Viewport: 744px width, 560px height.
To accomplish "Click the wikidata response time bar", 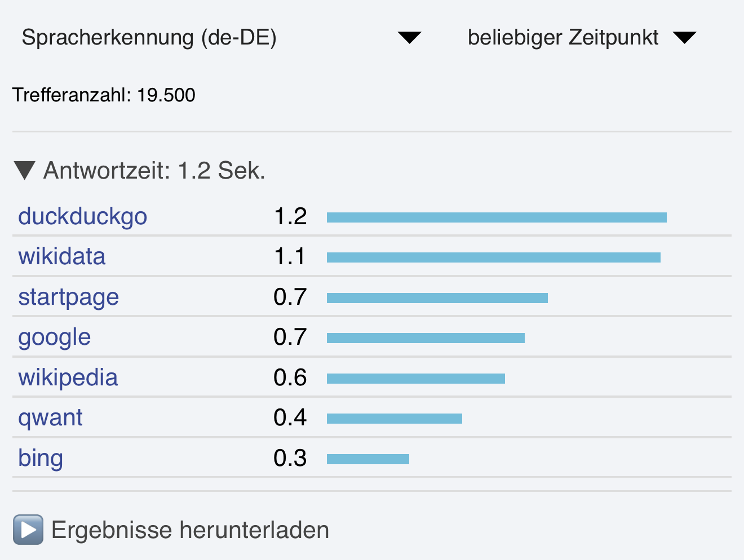I will tap(493, 257).
